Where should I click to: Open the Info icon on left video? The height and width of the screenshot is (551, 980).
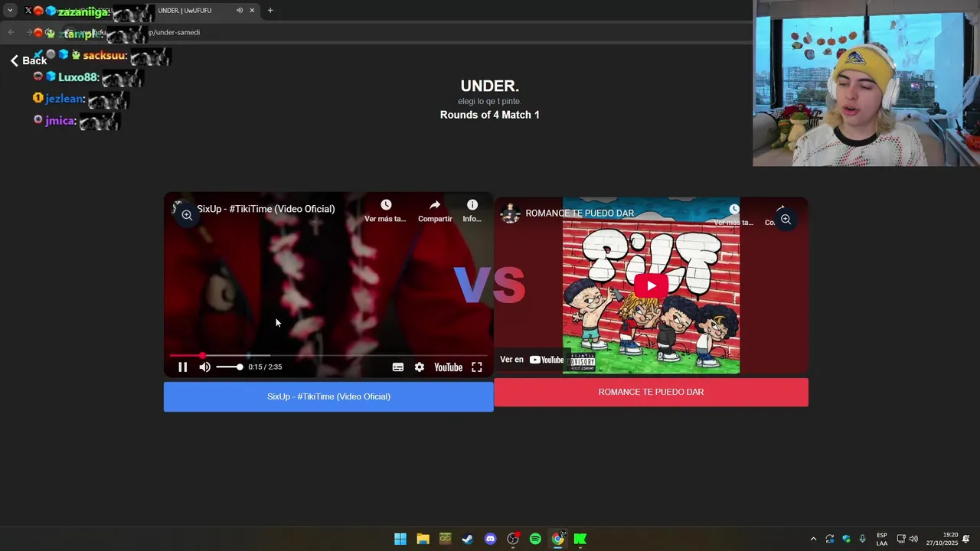(472, 205)
